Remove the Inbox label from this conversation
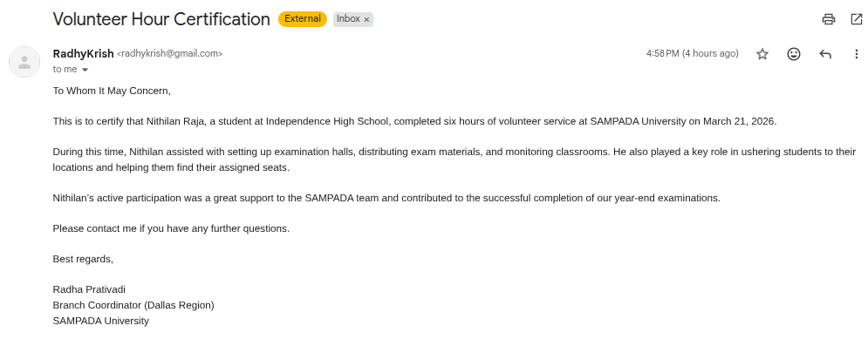 pyautogui.click(x=366, y=19)
